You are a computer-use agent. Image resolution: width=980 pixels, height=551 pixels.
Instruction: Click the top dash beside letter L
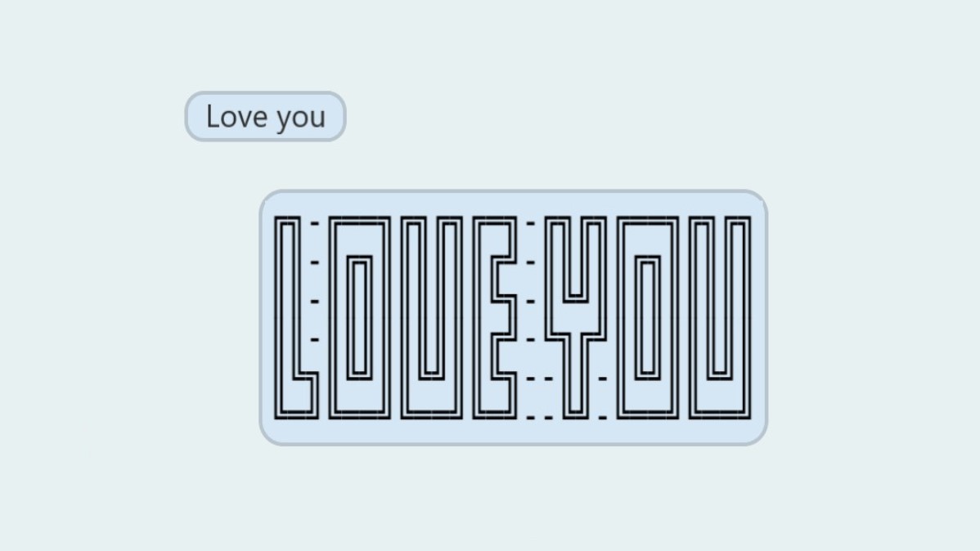(315, 223)
